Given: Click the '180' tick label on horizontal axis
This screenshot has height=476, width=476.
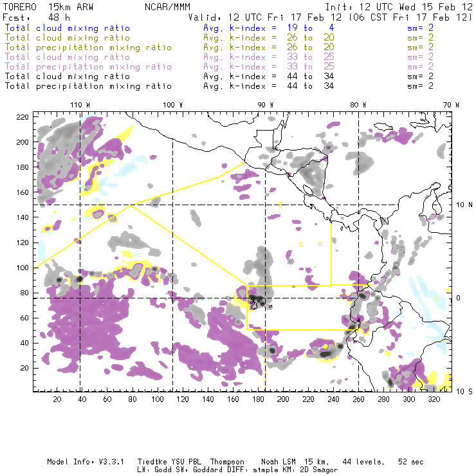Looking at the screenshot, I should [x=258, y=399].
